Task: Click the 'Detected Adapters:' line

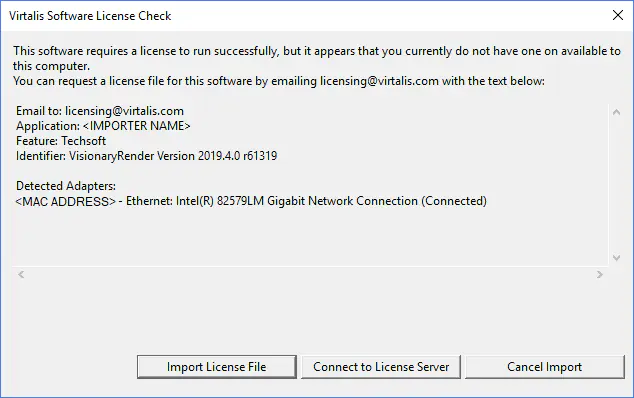Action: click(x=66, y=186)
